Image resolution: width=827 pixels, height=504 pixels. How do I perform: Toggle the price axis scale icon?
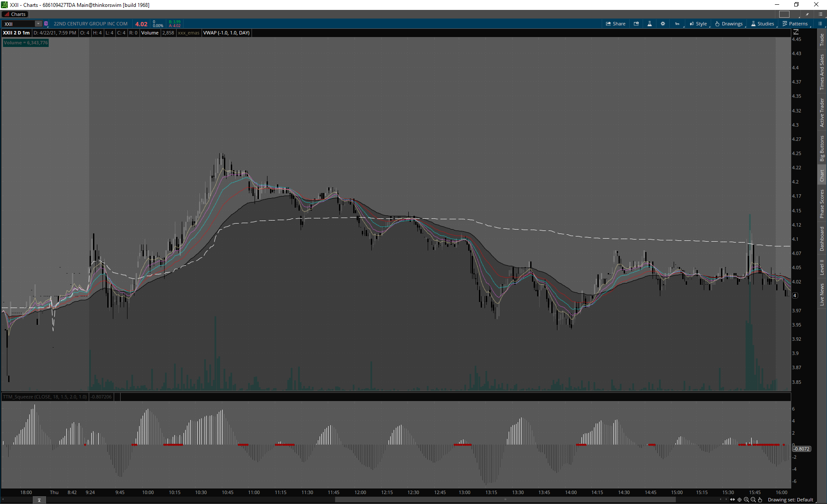click(x=796, y=32)
